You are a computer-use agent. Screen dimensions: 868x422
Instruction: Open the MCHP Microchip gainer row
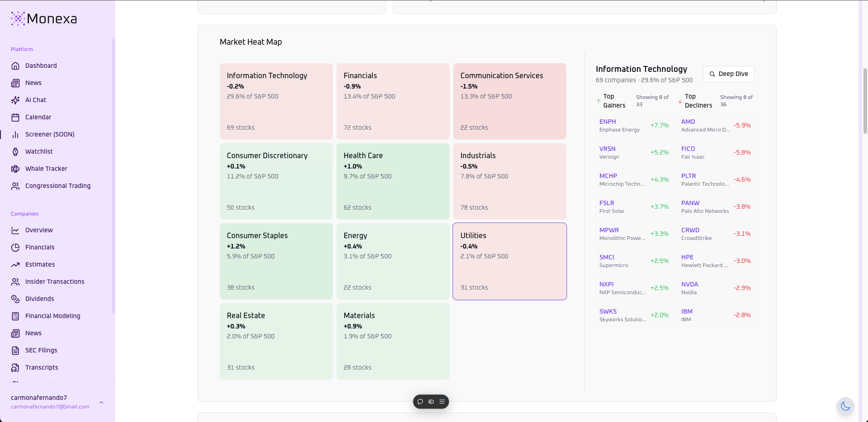[x=634, y=180]
